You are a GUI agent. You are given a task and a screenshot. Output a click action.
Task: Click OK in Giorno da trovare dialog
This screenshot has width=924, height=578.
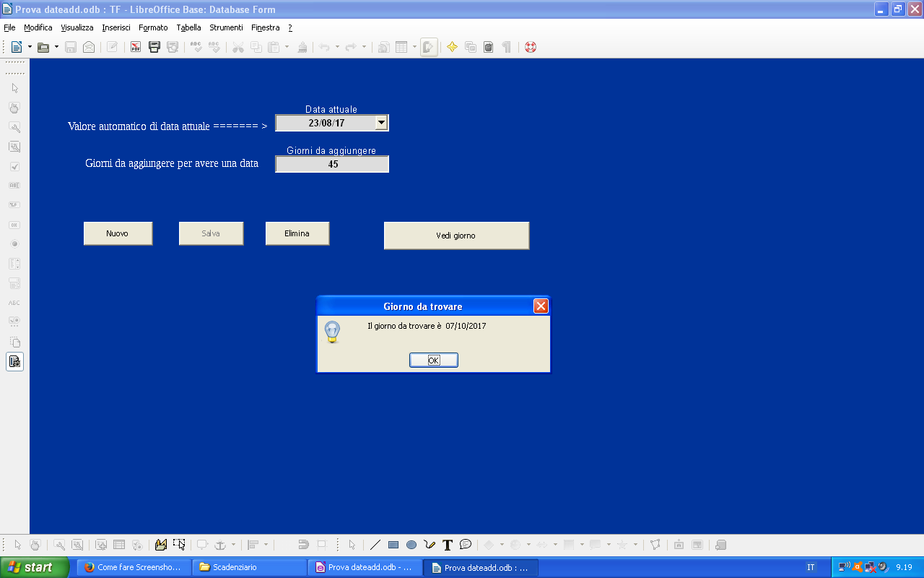(x=434, y=360)
